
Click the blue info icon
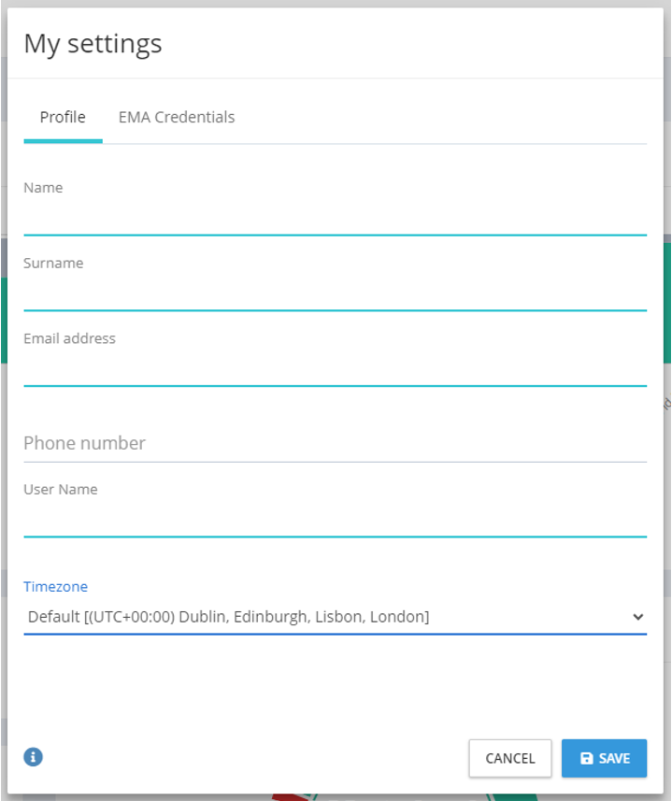point(34,757)
